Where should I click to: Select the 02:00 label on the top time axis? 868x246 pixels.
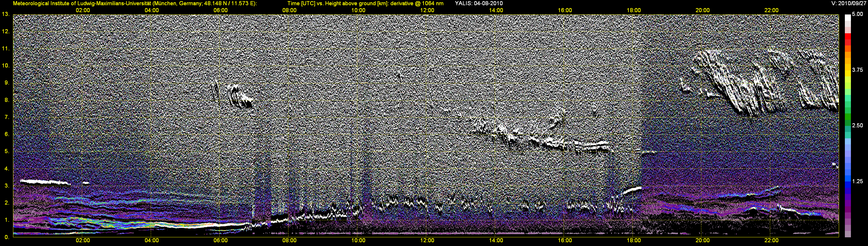click(82, 10)
